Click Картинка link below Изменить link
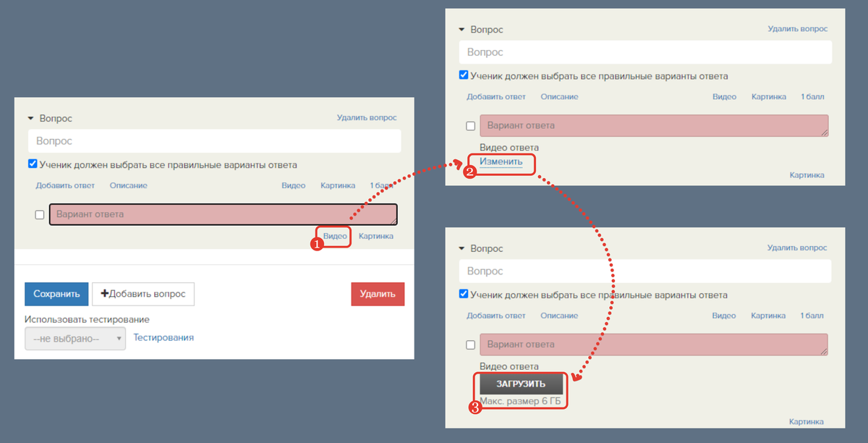 807,175
